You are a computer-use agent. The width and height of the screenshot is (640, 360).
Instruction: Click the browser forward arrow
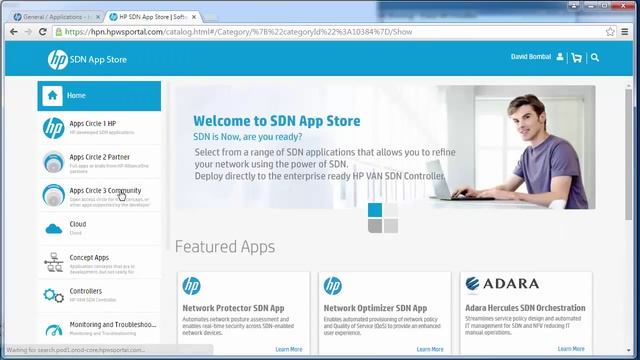pyautogui.click(x=28, y=32)
